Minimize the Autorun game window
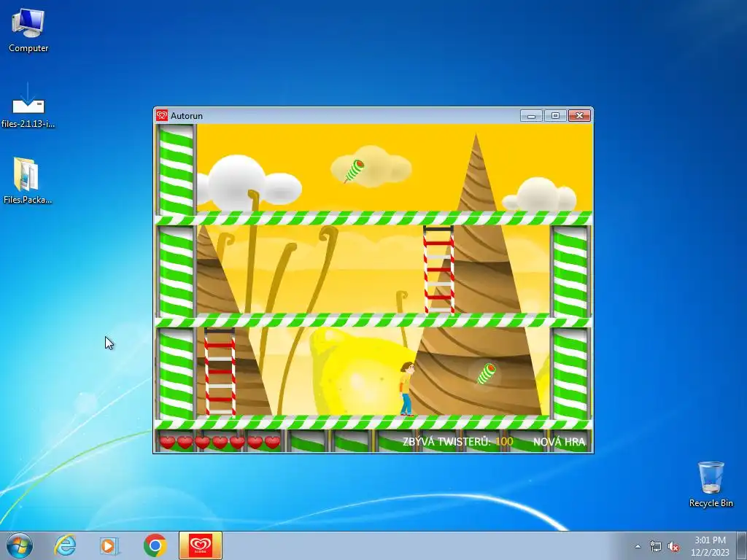Image resolution: width=747 pixels, height=560 pixels. point(531,116)
